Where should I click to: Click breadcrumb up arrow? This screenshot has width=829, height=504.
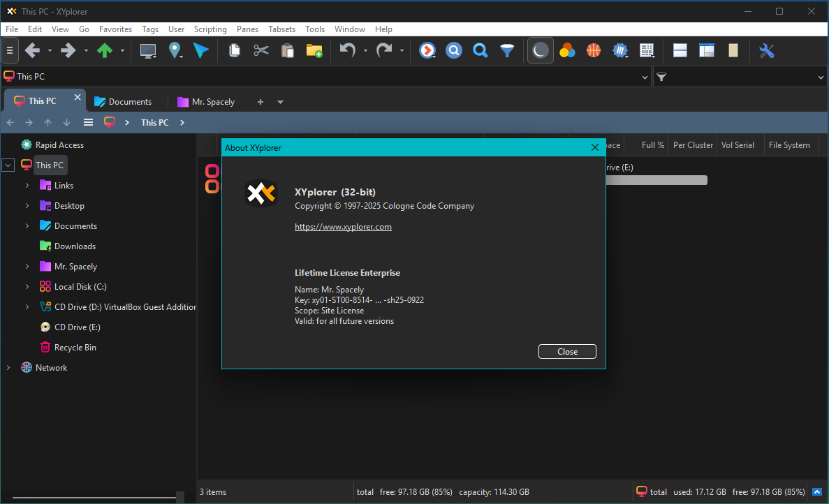coord(47,123)
